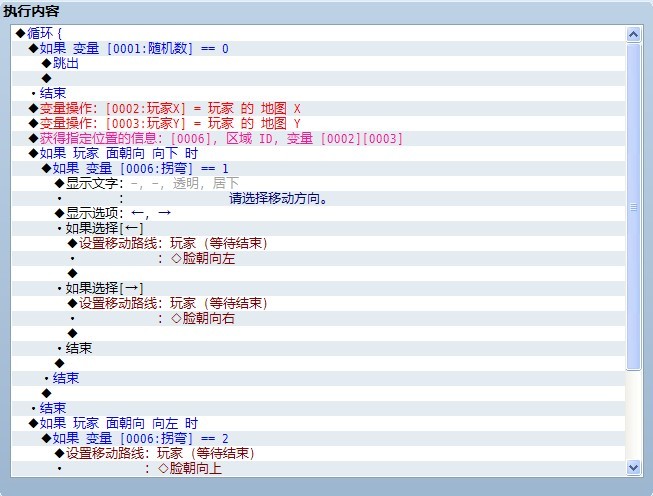Select the empty ◆ line below 脸朝向右
The width and height of the screenshot is (653, 496).
click(x=319, y=333)
